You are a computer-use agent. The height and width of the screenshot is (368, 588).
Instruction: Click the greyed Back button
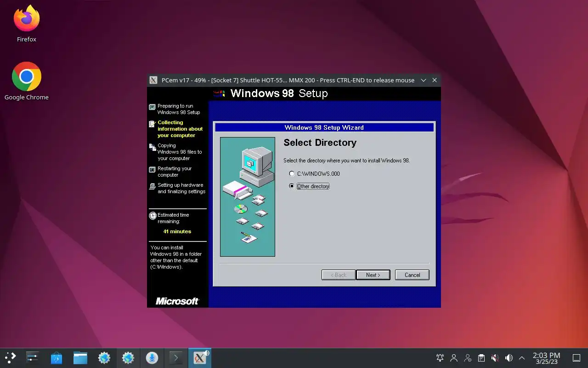(x=339, y=275)
